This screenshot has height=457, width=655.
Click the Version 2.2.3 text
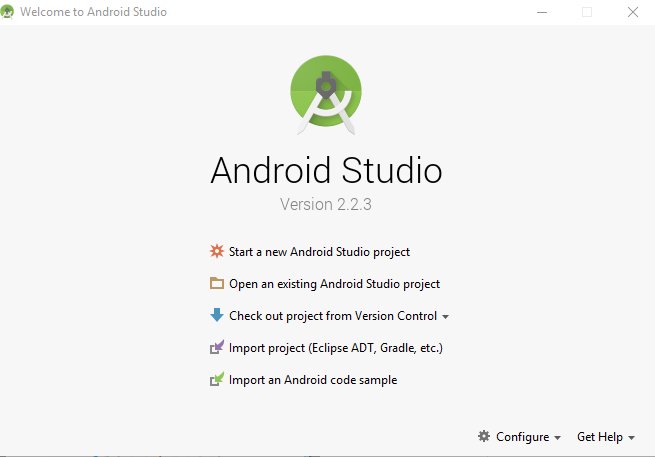coord(326,204)
